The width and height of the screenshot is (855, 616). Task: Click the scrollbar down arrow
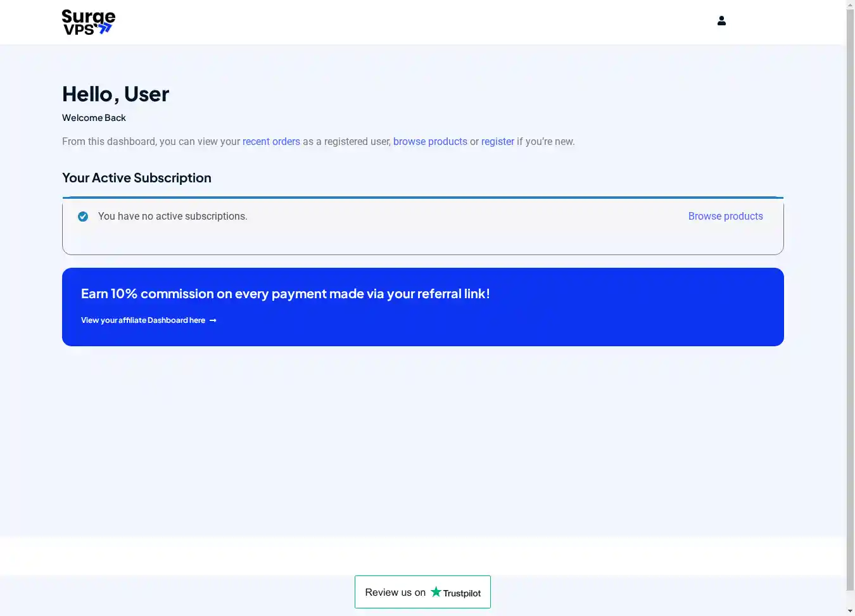tap(850, 610)
